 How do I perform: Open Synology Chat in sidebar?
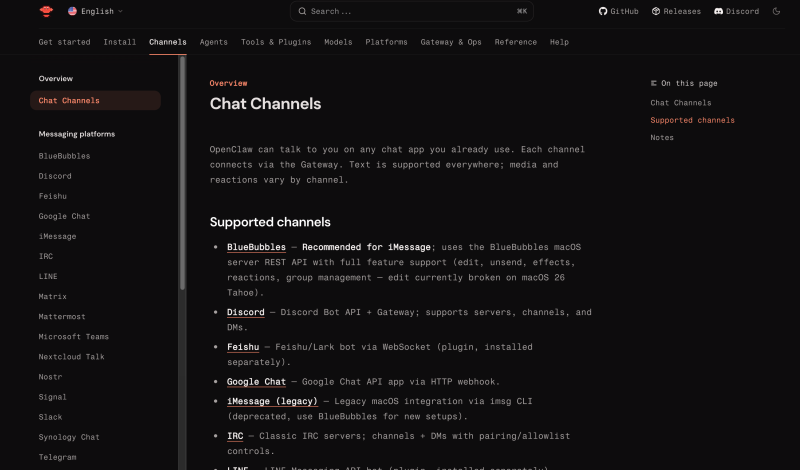coord(69,437)
